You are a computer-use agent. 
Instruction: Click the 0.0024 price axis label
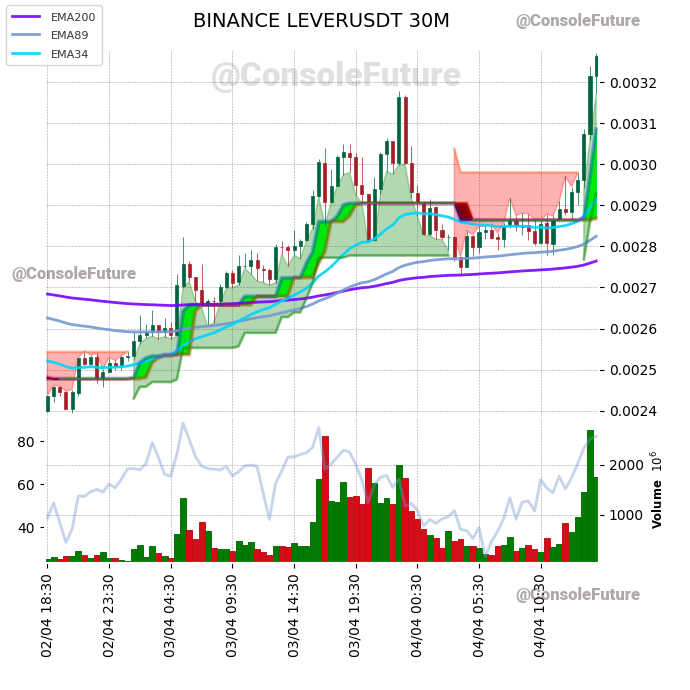pyautogui.click(x=633, y=411)
